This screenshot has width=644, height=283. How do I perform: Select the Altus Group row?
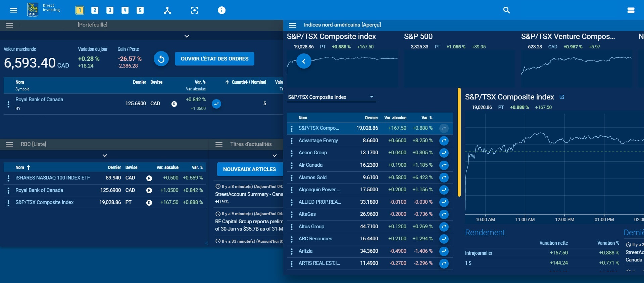(370, 227)
